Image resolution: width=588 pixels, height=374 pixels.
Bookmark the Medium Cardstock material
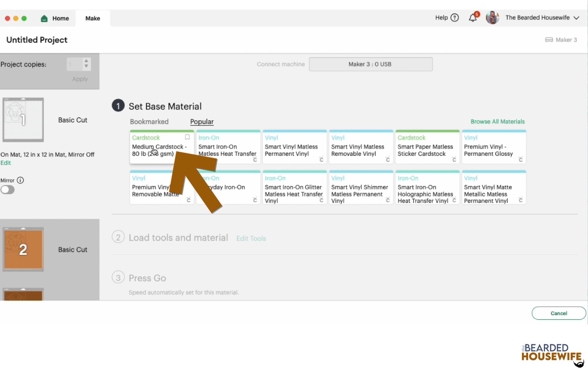coord(187,137)
